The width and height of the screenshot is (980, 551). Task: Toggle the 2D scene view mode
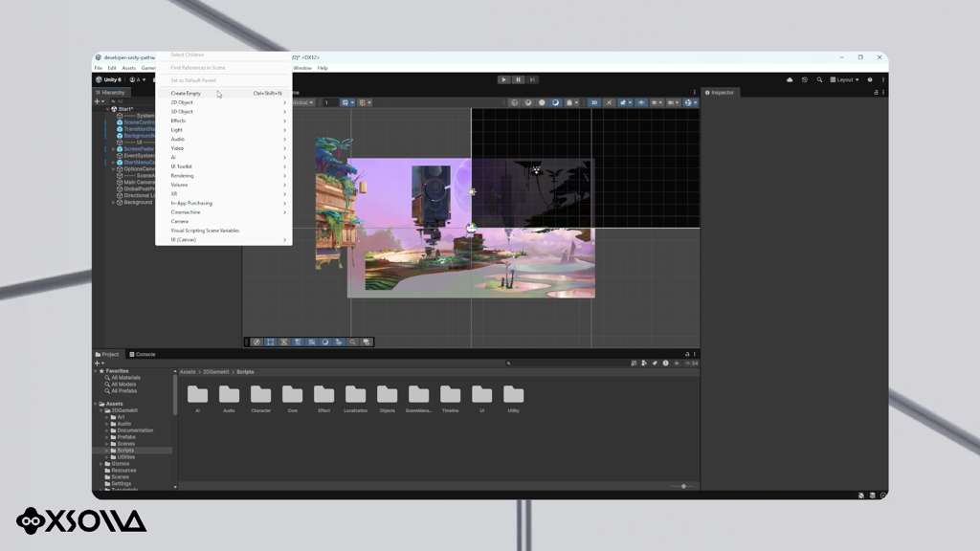point(593,102)
